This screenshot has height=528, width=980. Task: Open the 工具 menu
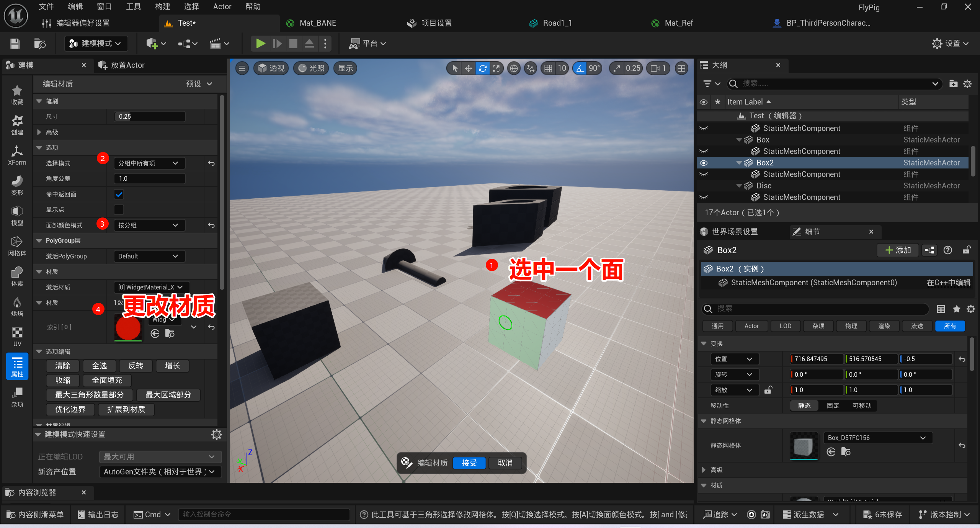coord(133,7)
